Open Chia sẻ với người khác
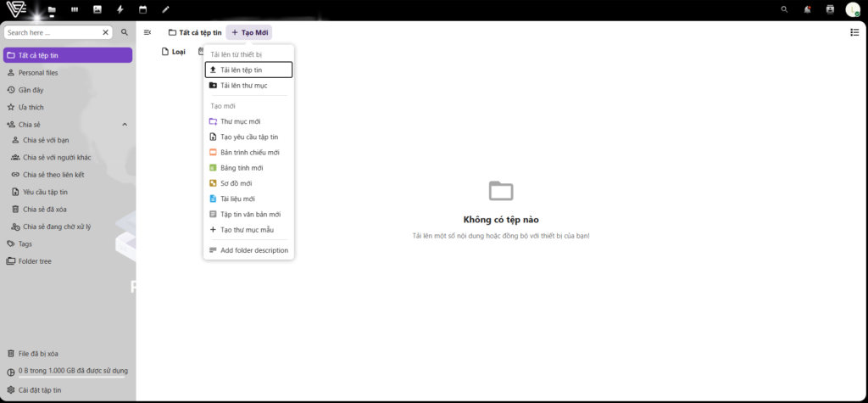Image resolution: width=868 pixels, height=403 pixels. point(70,158)
